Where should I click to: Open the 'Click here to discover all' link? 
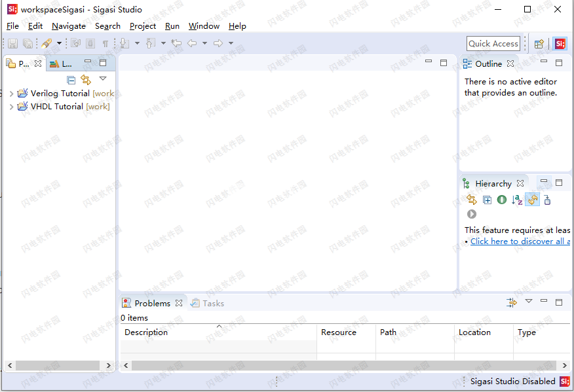pos(520,241)
